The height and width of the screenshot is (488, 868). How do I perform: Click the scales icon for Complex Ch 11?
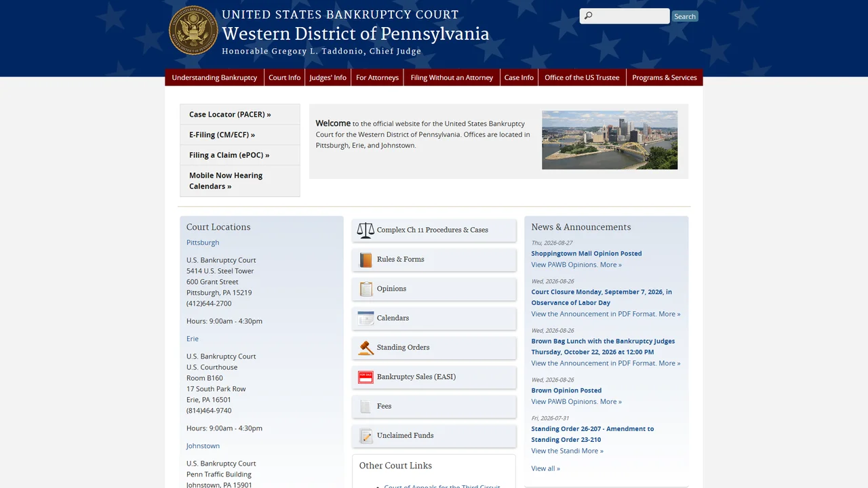click(366, 230)
